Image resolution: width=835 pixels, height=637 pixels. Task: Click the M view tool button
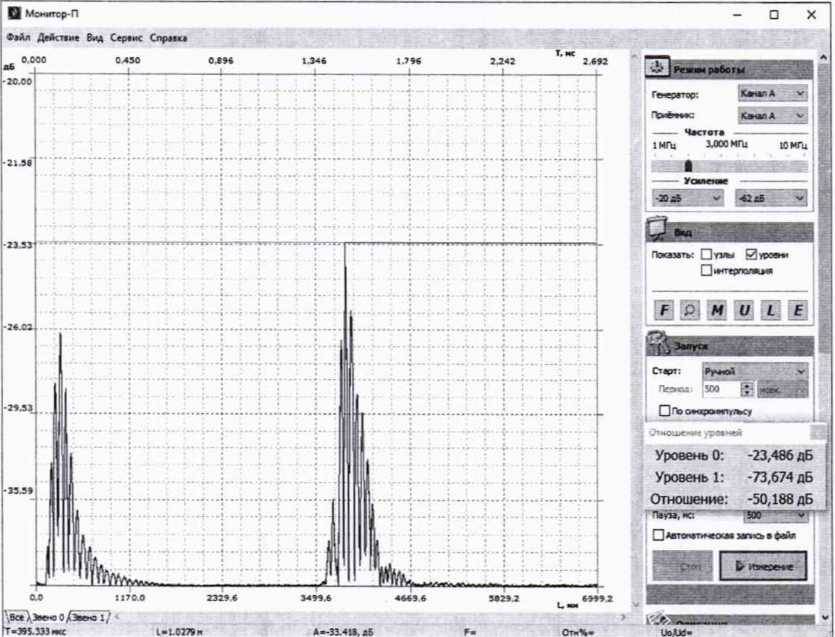(x=717, y=310)
